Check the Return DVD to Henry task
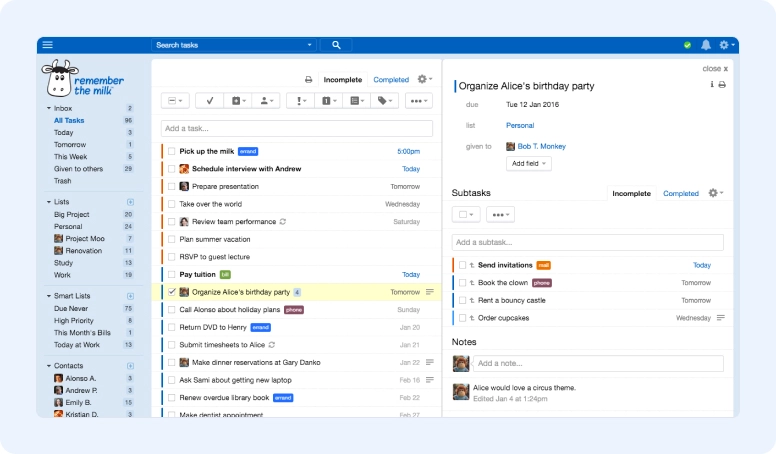 click(x=171, y=327)
